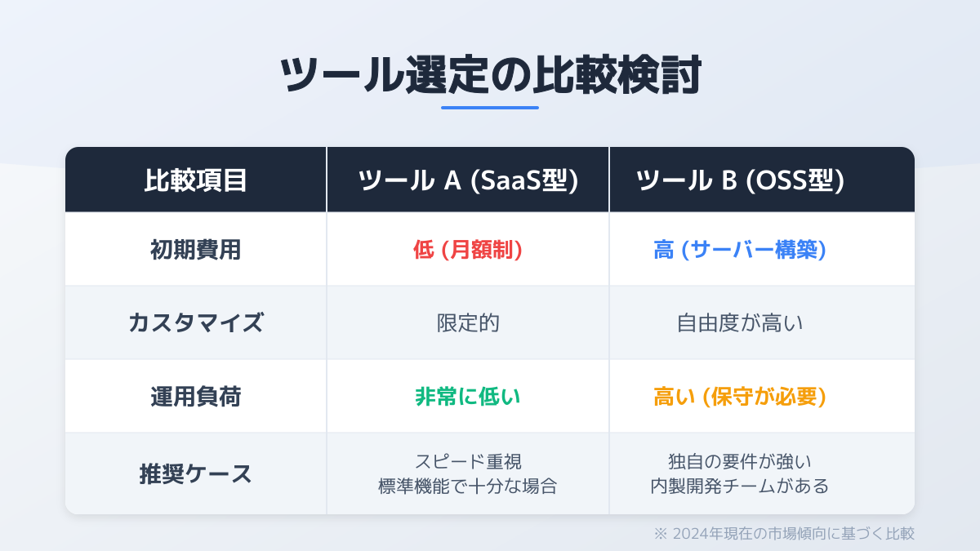Click the 限定的 cell
980x551 pixels.
(468, 323)
